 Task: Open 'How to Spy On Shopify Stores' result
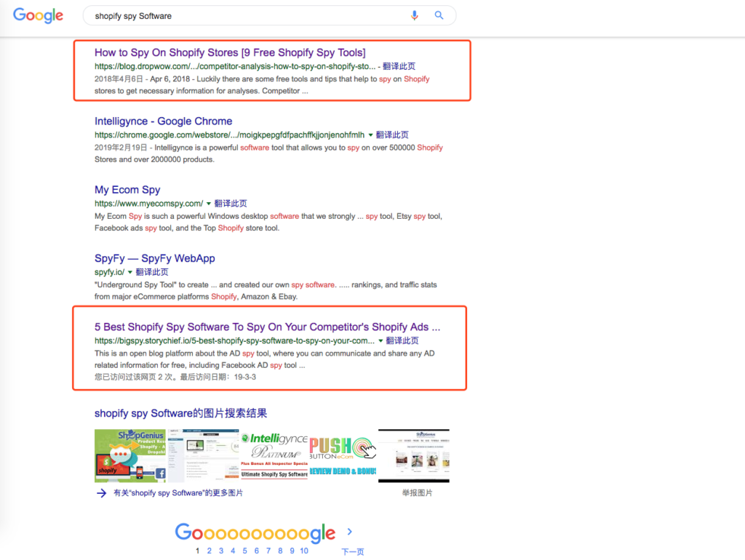pyautogui.click(x=230, y=52)
